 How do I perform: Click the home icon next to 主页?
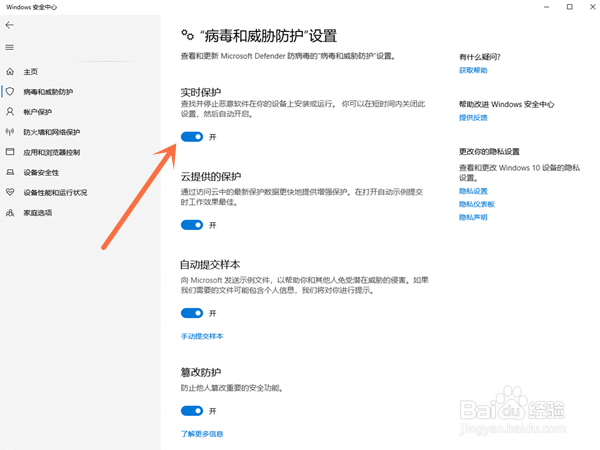(x=10, y=72)
